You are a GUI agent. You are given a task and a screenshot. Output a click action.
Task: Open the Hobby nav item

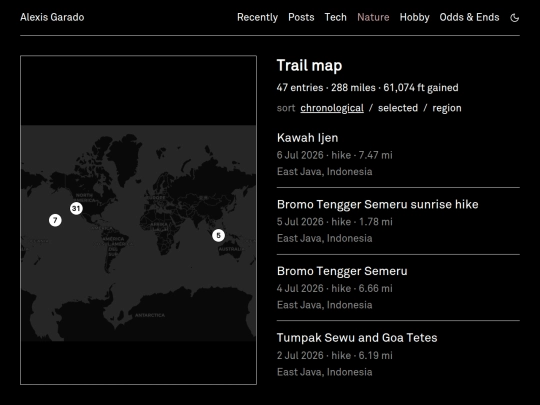tap(414, 17)
